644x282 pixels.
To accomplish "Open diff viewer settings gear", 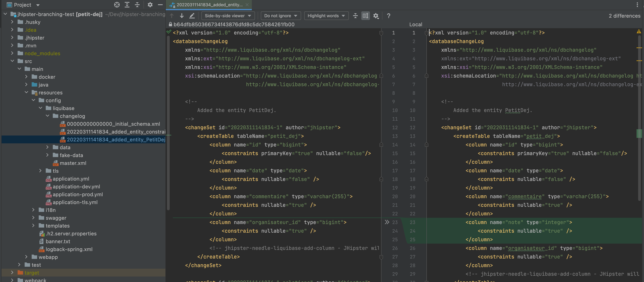I will [376, 16].
